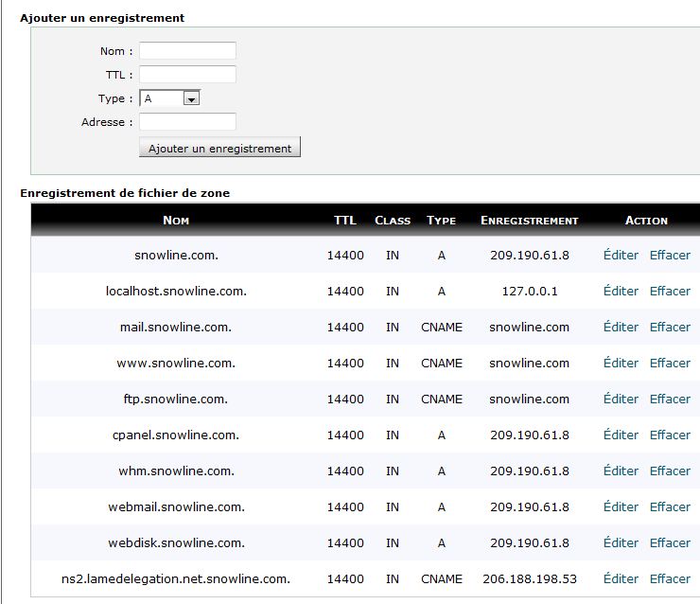
Task: Delete the webdisk.snowline.com. record
Action: point(670,542)
